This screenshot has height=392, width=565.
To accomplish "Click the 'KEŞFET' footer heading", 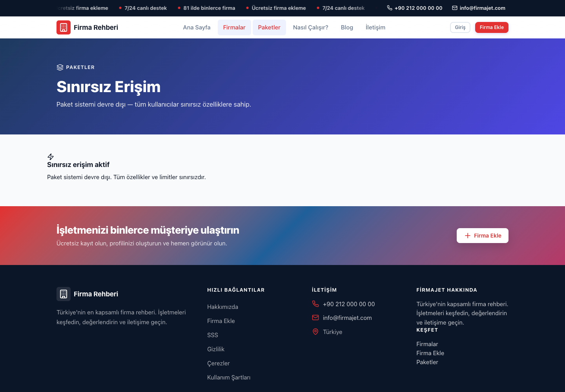I will [x=427, y=330].
